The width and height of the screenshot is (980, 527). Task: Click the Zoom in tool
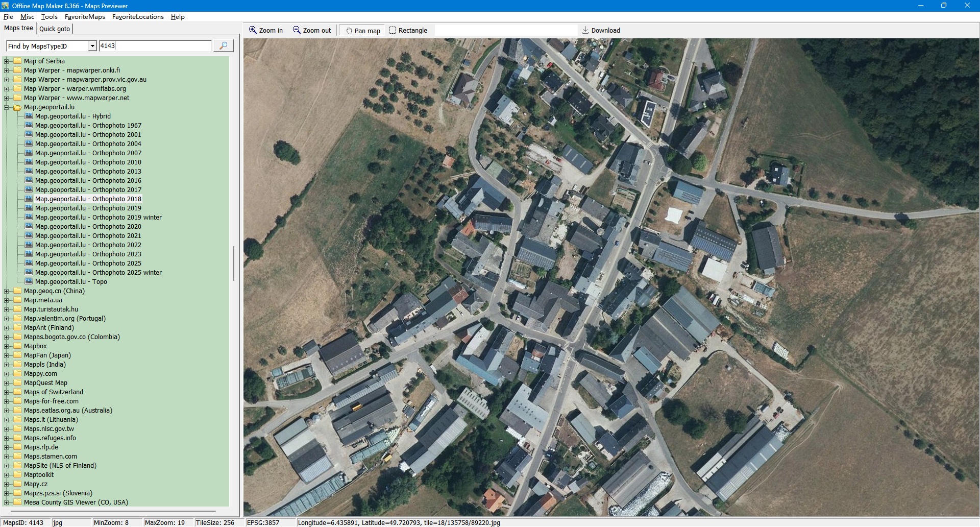[x=265, y=31]
